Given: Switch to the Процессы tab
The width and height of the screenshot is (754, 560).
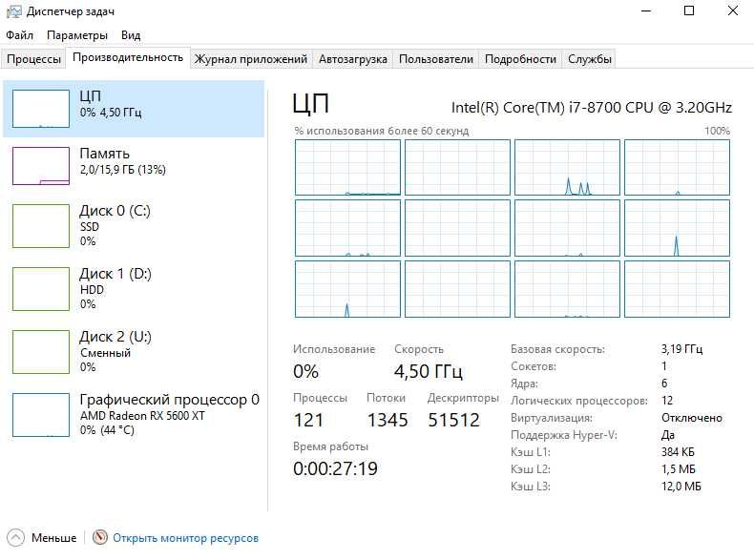Looking at the screenshot, I should [33, 59].
